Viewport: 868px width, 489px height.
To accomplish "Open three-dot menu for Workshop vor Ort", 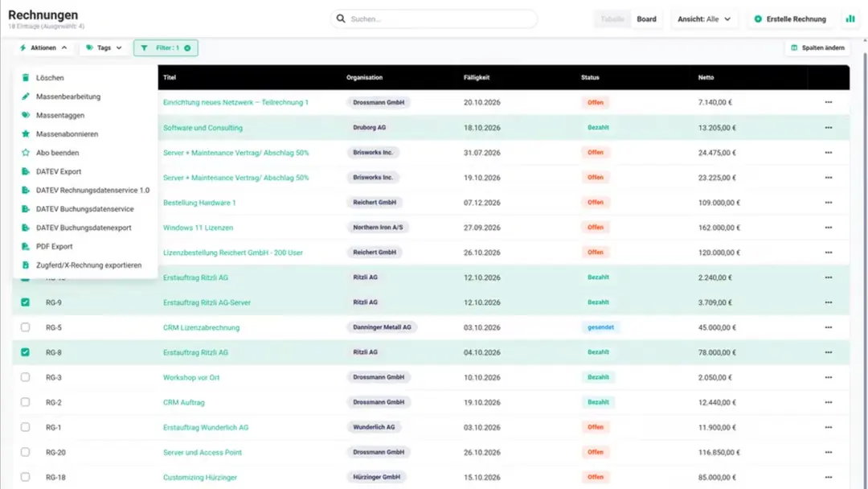I will [828, 378].
